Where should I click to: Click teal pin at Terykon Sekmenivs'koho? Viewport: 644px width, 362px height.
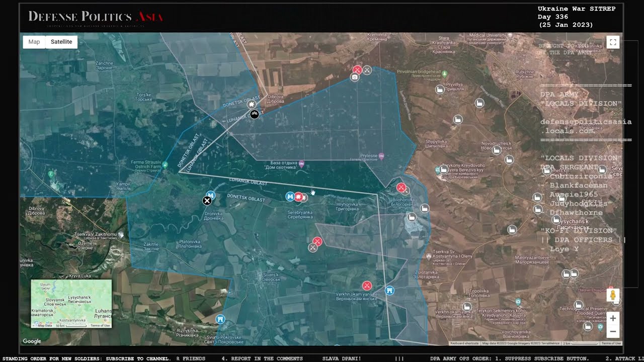coord(518,301)
